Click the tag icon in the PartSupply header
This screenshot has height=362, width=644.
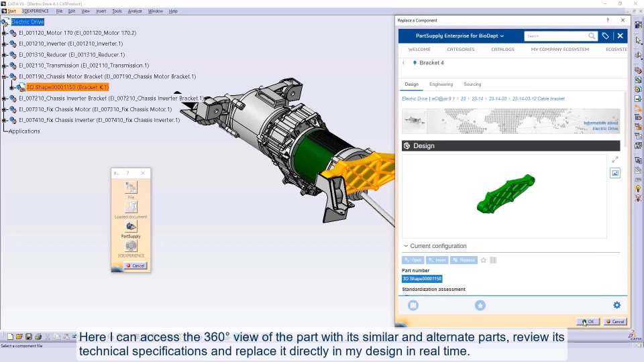(x=605, y=36)
